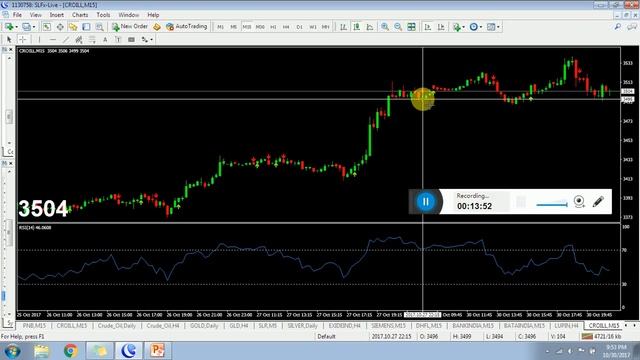
Task: Switch to line chart display
Action: click(370, 27)
